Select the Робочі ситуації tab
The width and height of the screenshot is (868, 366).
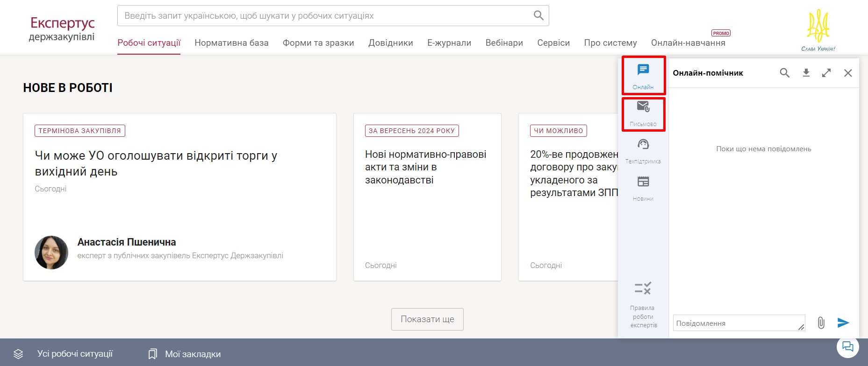click(149, 42)
